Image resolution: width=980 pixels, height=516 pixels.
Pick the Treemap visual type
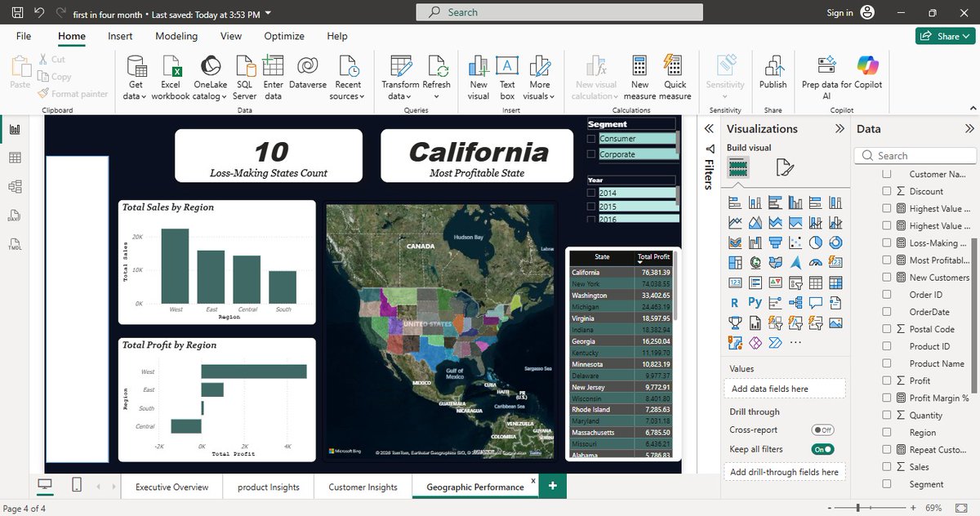point(735,262)
